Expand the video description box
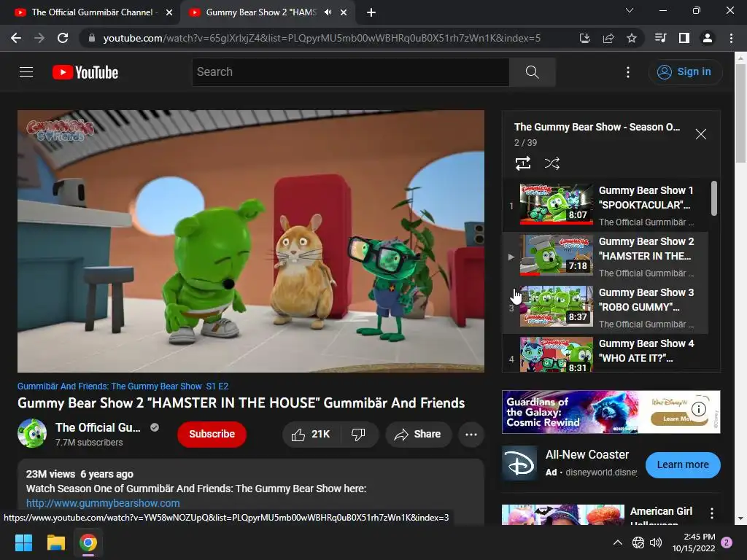The width and height of the screenshot is (747, 560). pos(251,491)
